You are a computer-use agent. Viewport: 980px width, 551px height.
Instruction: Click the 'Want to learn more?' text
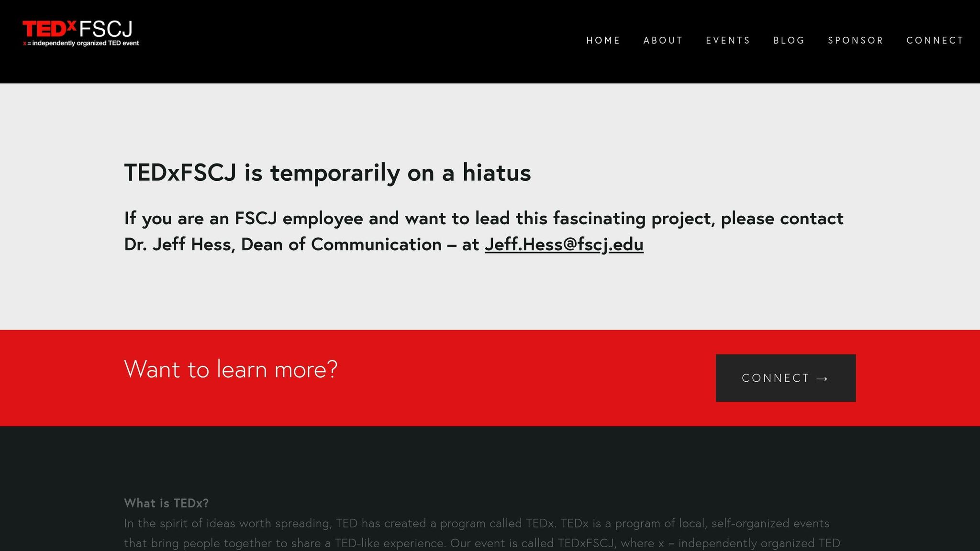point(231,369)
